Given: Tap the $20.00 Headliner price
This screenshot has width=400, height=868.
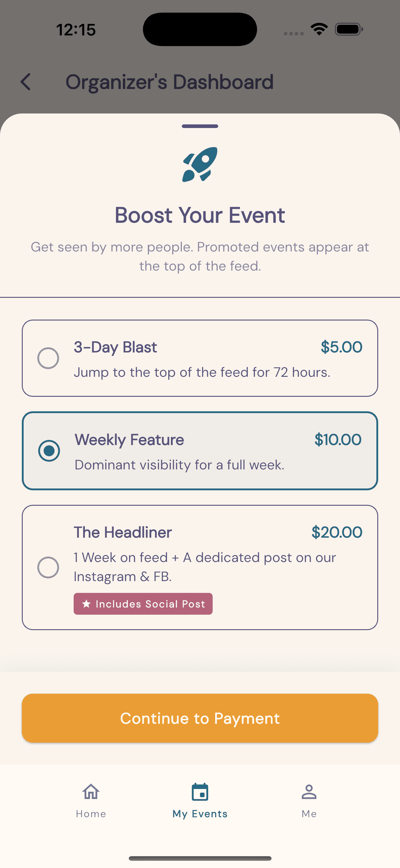Looking at the screenshot, I should click(x=337, y=532).
